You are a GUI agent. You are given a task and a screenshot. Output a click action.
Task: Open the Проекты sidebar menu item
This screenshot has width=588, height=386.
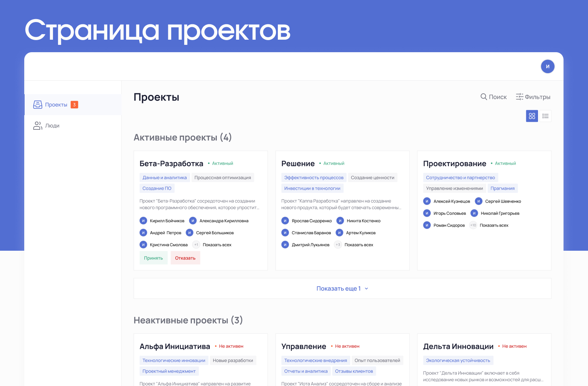(x=56, y=105)
